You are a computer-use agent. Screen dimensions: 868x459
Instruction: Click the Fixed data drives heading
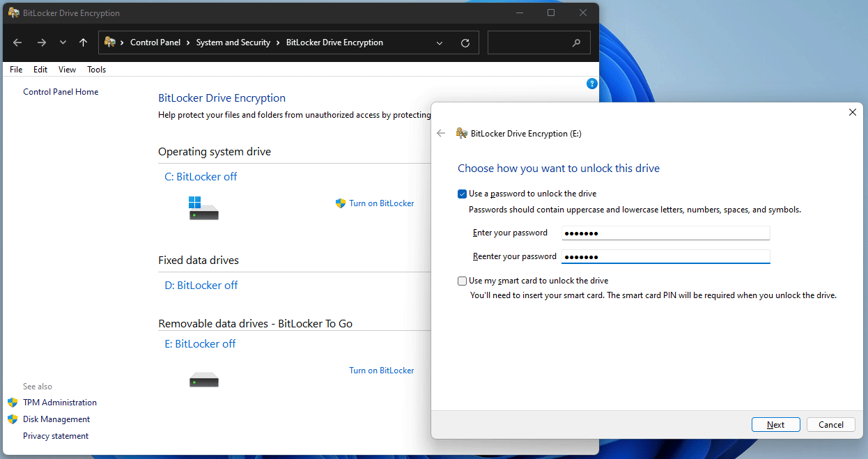click(x=199, y=260)
